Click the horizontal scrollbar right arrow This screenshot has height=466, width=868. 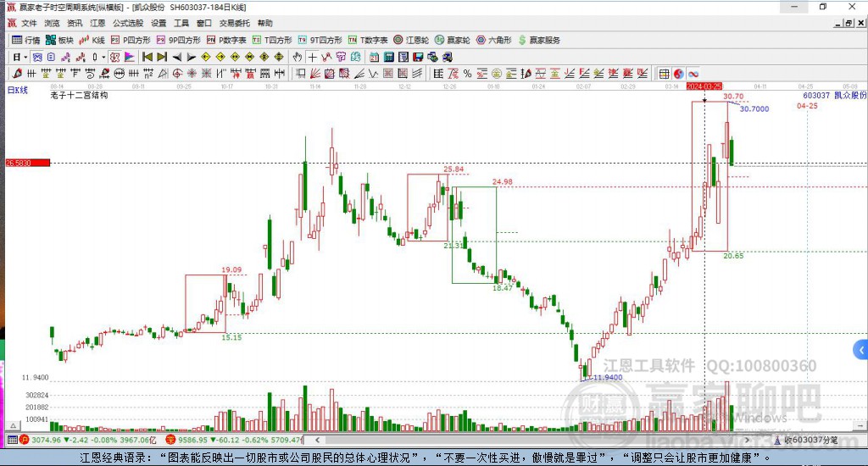[748, 440]
